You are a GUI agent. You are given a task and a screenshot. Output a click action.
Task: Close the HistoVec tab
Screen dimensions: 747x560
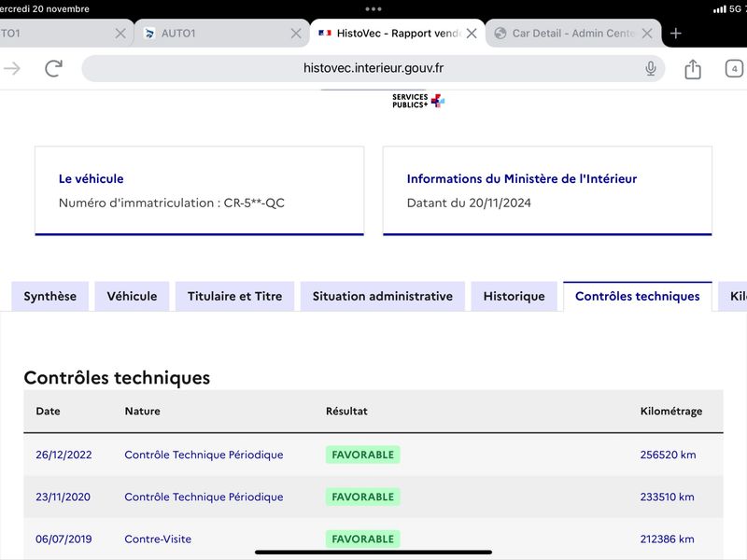click(x=472, y=34)
